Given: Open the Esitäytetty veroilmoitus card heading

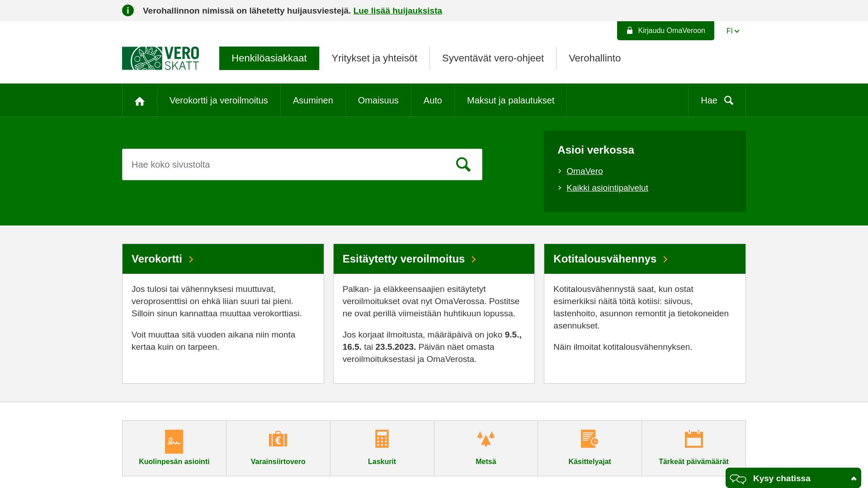Looking at the screenshot, I should [404, 259].
